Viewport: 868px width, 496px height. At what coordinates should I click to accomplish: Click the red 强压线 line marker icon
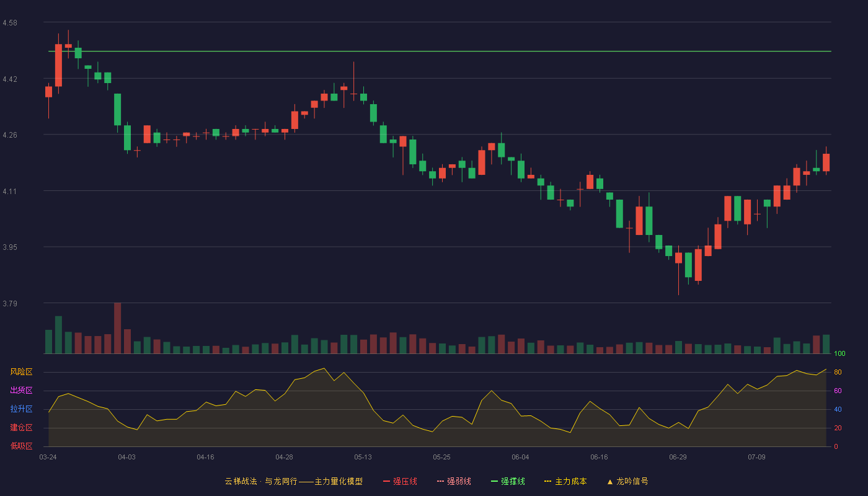click(387, 482)
